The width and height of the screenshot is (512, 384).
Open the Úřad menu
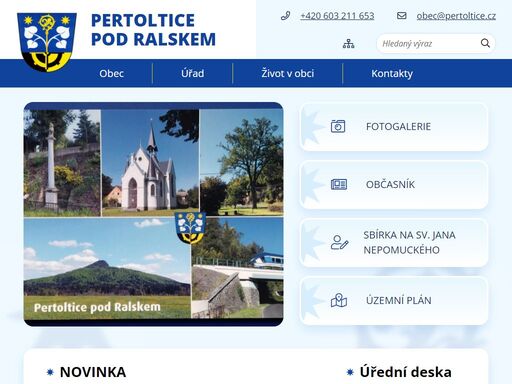click(x=192, y=73)
